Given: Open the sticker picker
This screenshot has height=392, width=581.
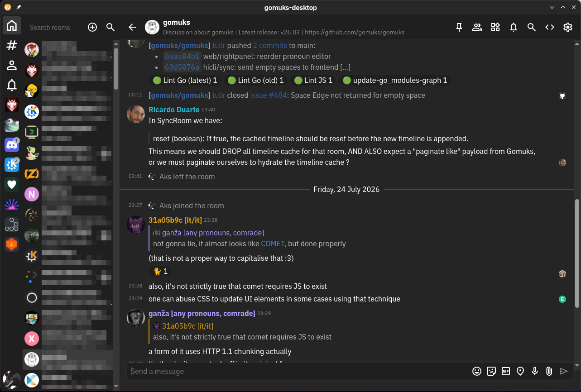Looking at the screenshot, I should coord(491,371).
